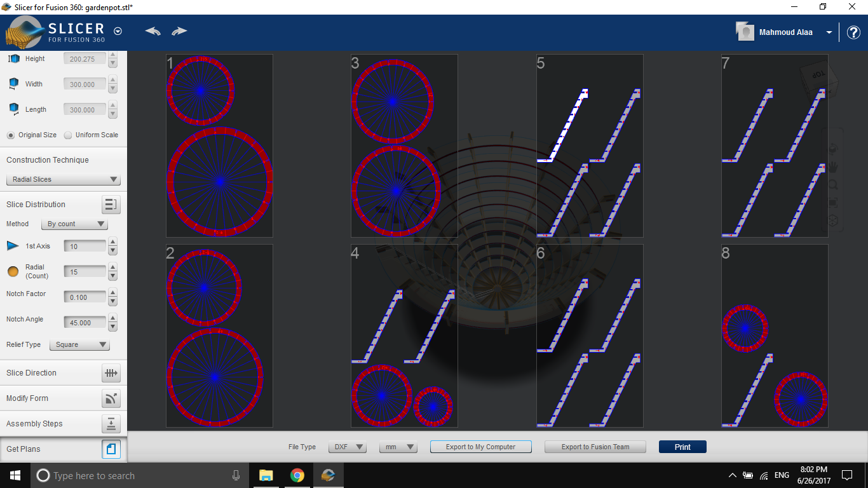This screenshot has width=868, height=488.
Task: Select plan sheet 7 thumbnail
Action: (775, 146)
